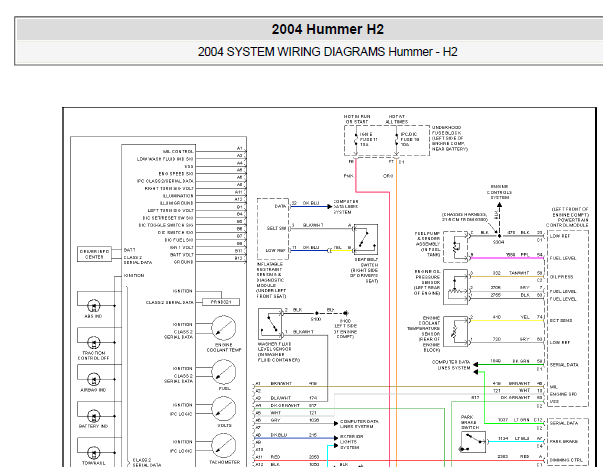This screenshot has height=467, width=603.
Task: Click the 'OIL PRESS' module label
Action: point(561,277)
